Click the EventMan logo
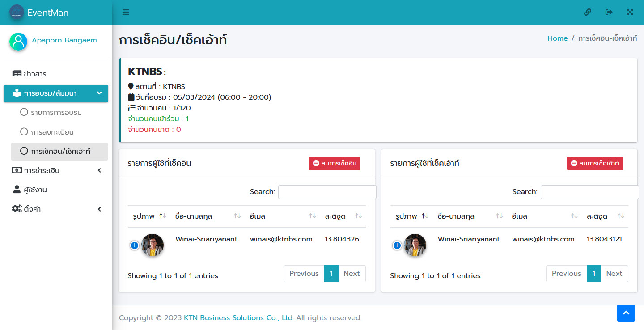 tap(17, 13)
